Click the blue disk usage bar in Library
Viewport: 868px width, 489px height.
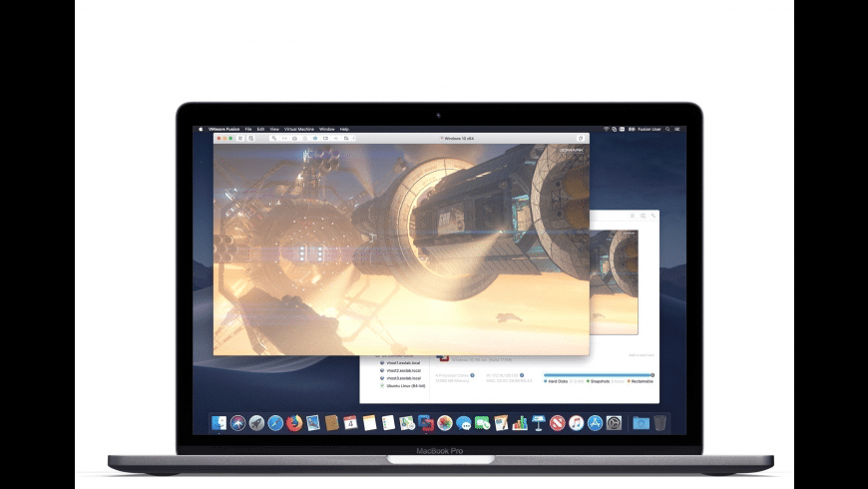click(x=597, y=375)
